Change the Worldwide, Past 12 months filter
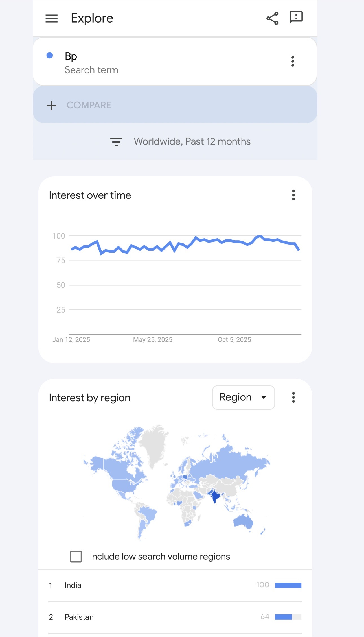 click(192, 141)
